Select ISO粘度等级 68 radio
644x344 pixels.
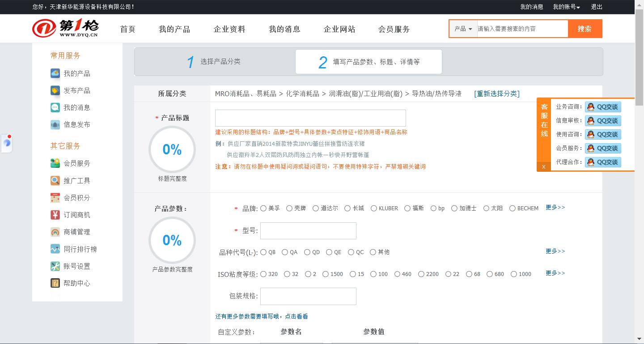click(x=469, y=274)
